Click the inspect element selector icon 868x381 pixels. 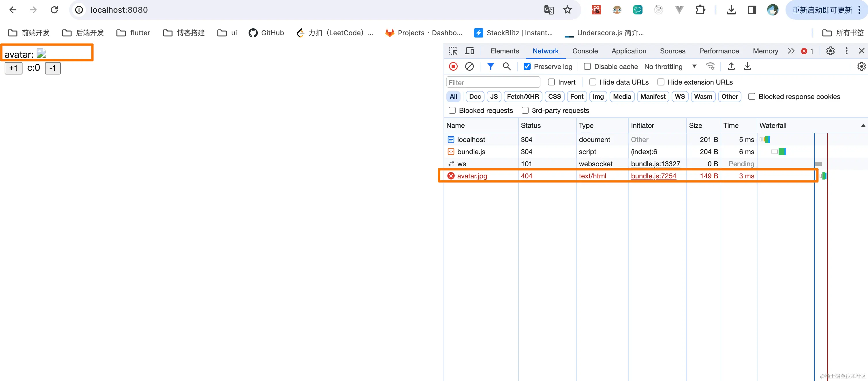click(453, 51)
